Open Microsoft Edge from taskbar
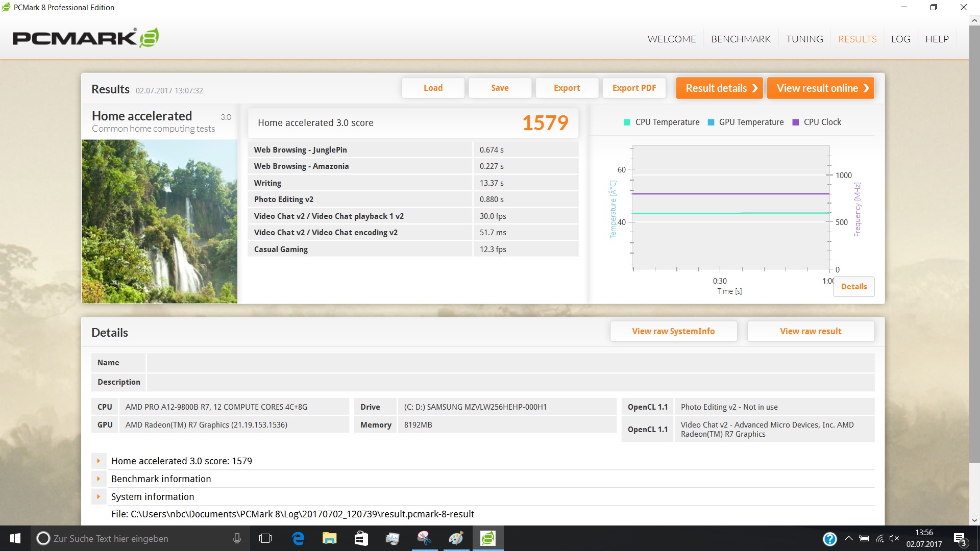 point(298,538)
